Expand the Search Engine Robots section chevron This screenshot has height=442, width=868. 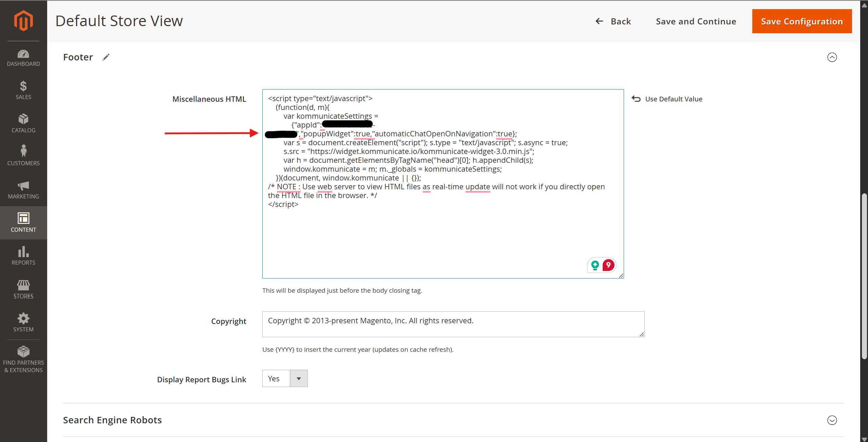click(x=832, y=420)
